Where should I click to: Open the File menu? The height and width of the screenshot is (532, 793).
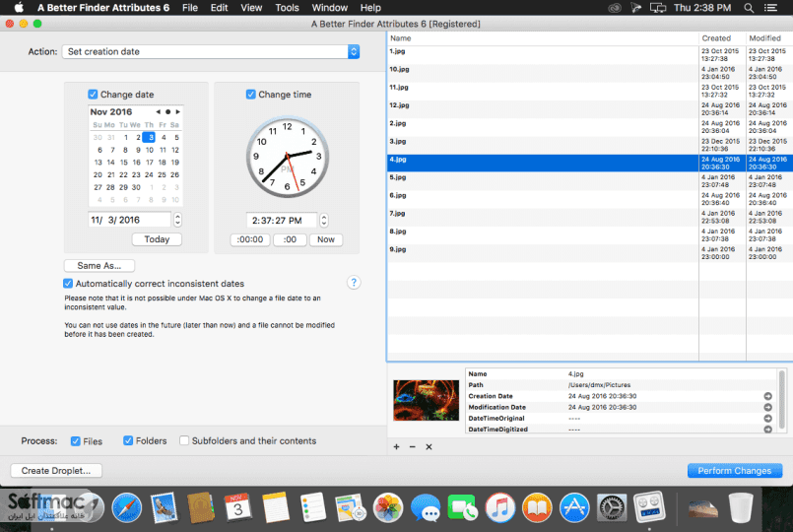pos(190,8)
